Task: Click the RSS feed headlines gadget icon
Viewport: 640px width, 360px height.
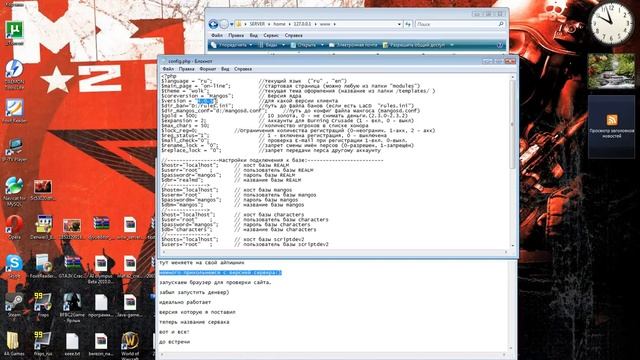Action: coord(611,120)
